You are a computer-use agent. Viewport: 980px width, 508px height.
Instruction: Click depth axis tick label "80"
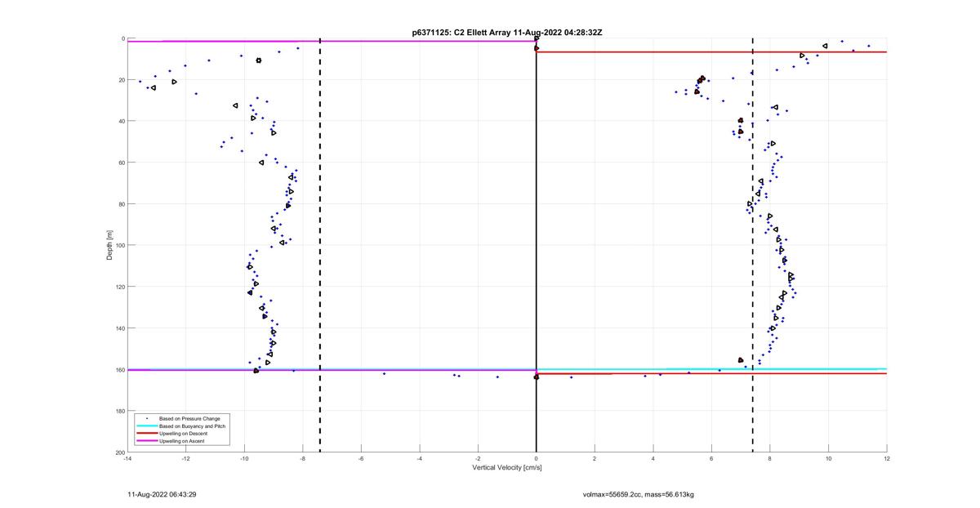pyautogui.click(x=121, y=204)
